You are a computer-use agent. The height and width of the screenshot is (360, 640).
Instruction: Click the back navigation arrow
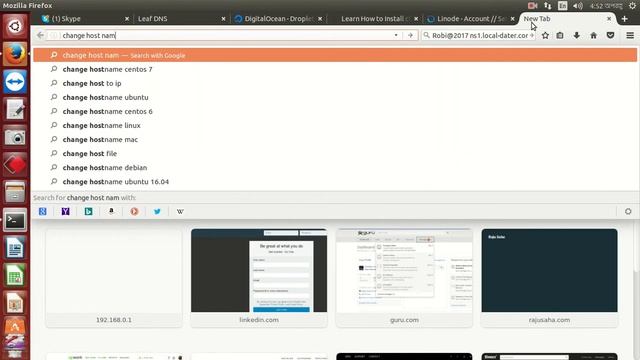(40, 36)
